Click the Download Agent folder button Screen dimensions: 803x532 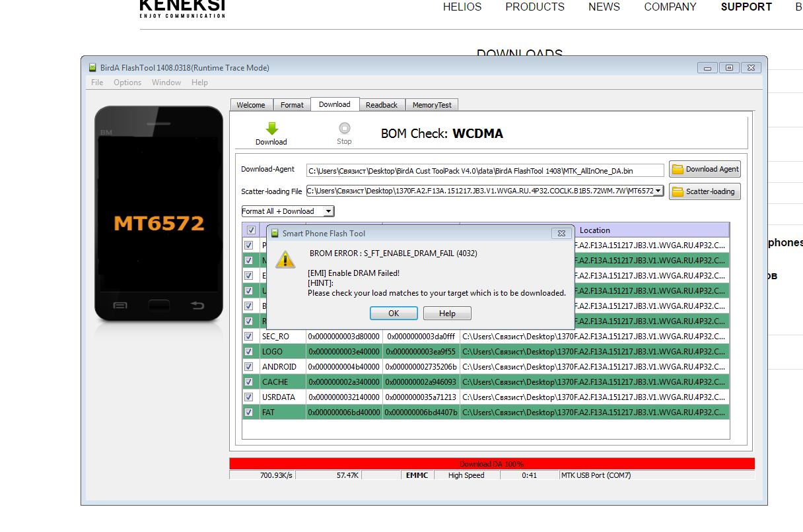(705, 169)
